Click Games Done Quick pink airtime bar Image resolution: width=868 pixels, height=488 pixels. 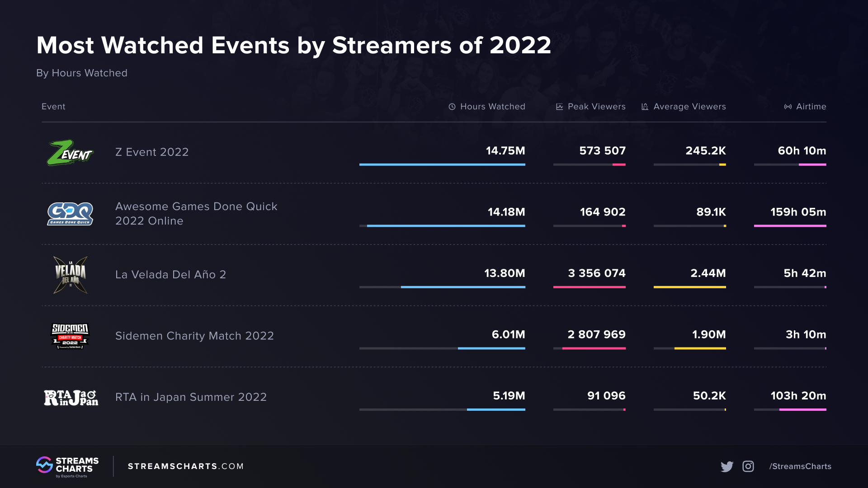(x=790, y=226)
